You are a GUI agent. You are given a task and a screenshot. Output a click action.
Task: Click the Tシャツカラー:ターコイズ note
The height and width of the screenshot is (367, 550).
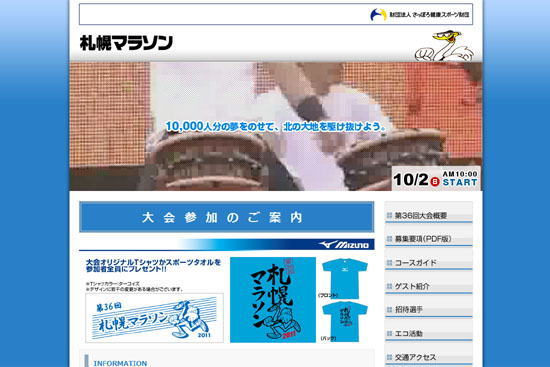[x=113, y=283]
